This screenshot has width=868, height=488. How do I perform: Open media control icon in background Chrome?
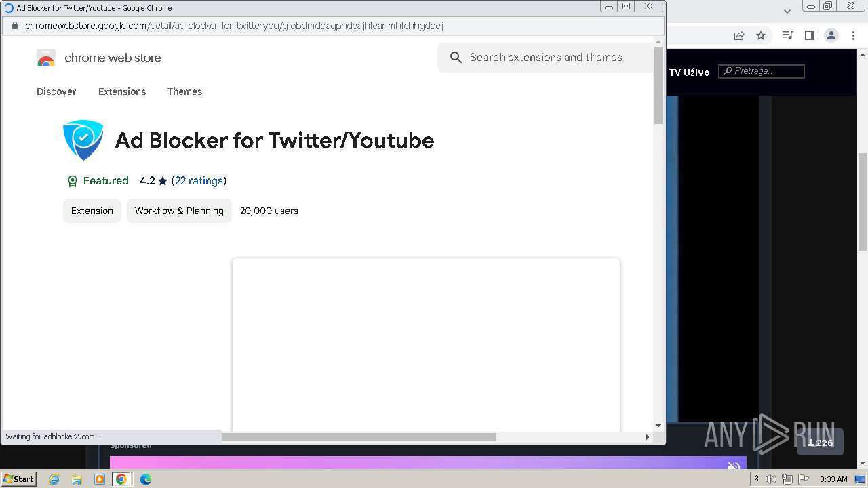[787, 35]
